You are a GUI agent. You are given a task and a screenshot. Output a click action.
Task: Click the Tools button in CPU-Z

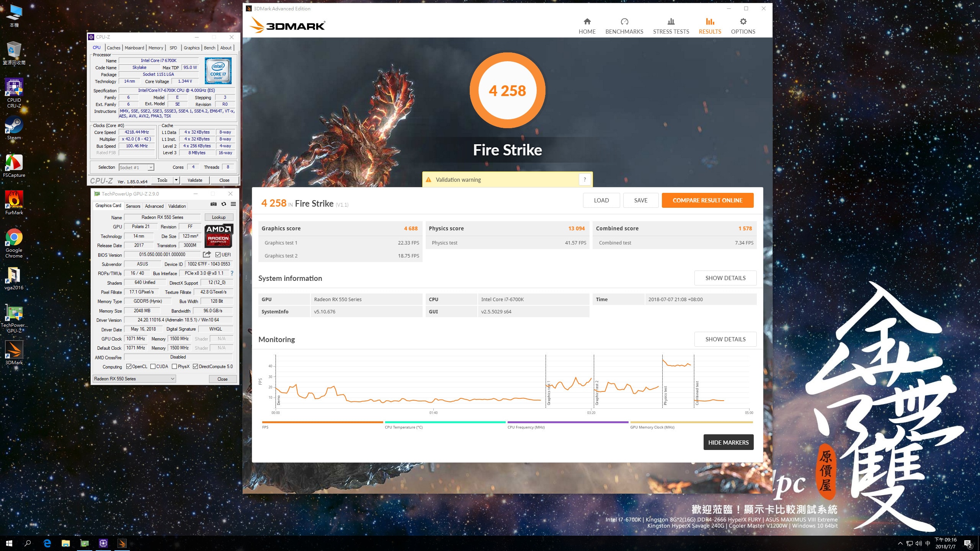(x=162, y=180)
